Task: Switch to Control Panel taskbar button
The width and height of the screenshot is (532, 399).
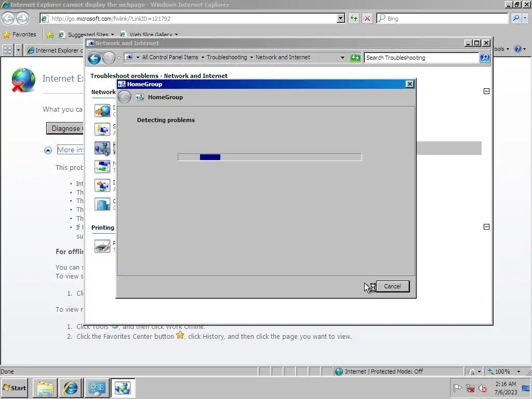Action: click(97, 388)
